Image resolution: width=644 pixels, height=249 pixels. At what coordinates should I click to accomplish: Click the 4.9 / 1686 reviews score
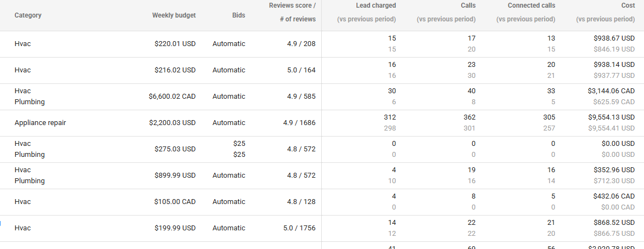pyautogui.click(x=299, y=123)
